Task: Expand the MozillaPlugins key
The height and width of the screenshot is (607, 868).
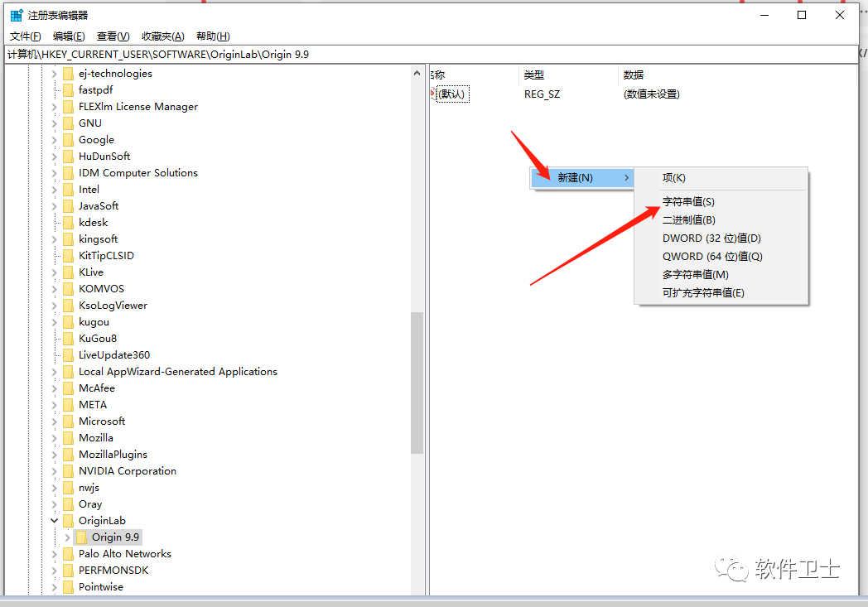Action: (55, 455)
